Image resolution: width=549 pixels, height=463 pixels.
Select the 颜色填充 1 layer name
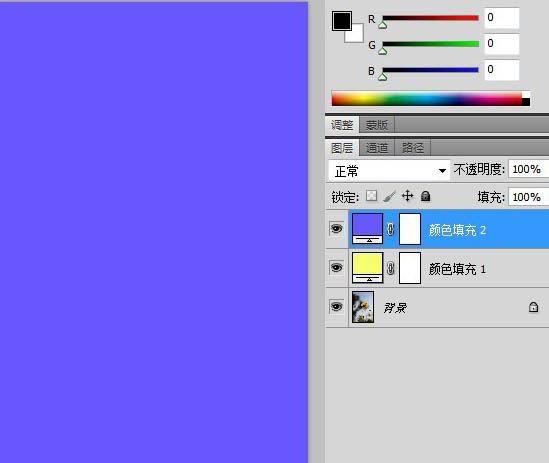(x=457, y=269)
